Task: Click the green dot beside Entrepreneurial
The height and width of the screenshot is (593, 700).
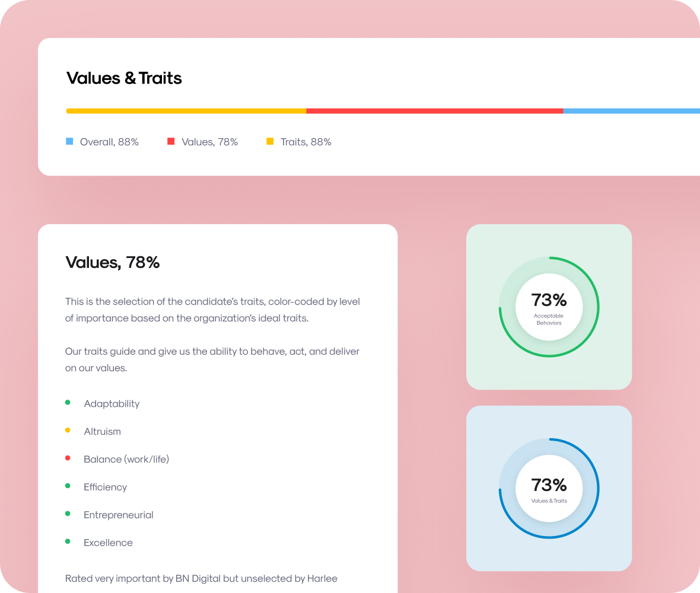Action: click(68, 514)
